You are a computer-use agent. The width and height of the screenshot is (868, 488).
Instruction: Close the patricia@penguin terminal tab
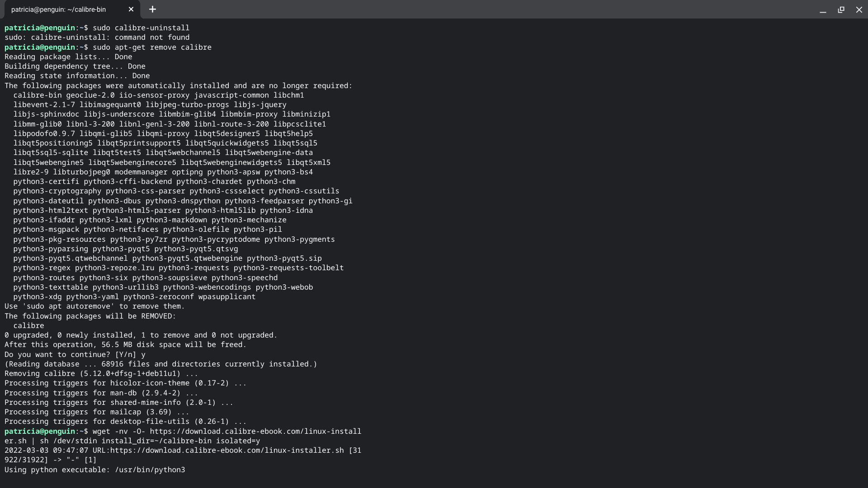131,9
